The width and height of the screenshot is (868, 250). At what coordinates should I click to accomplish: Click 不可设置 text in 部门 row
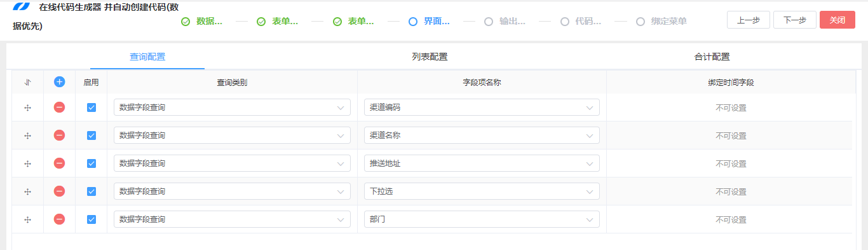[731, 220]
